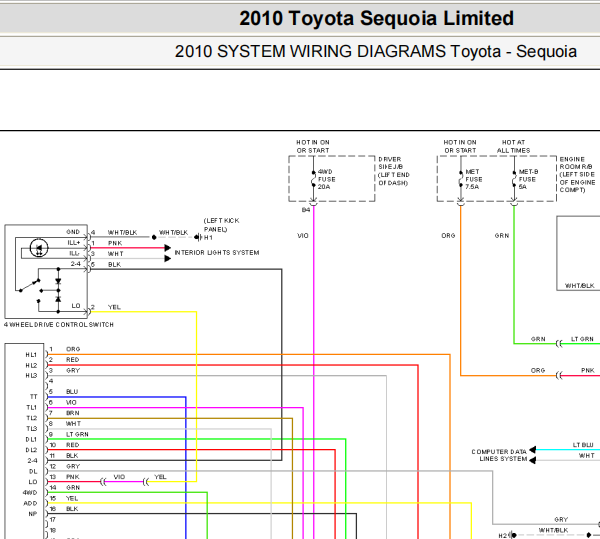Image resolution: width=600 pixels, height=539 pixels.
Task: Click the VIO label on the magenta wire
Action: (x=303, y=236)
